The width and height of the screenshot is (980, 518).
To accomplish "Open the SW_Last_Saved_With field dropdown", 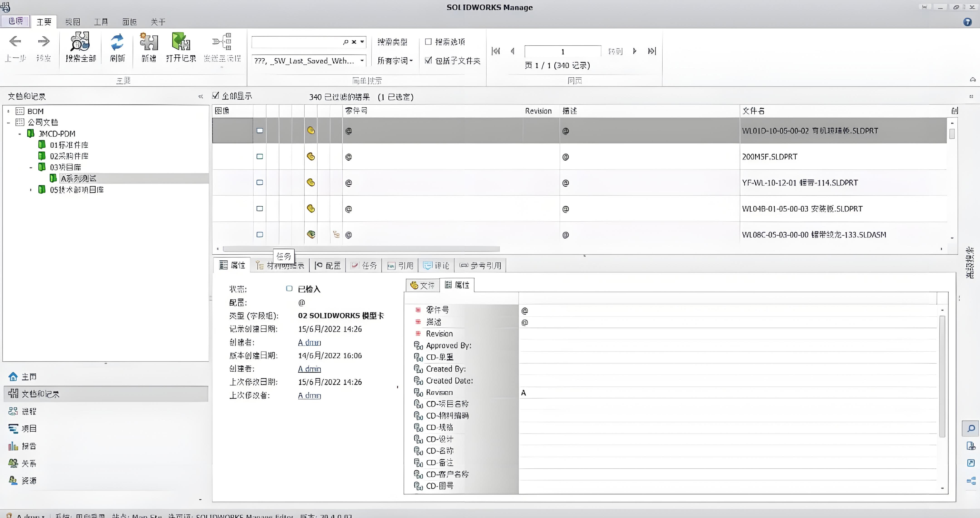I will point(362,61).
